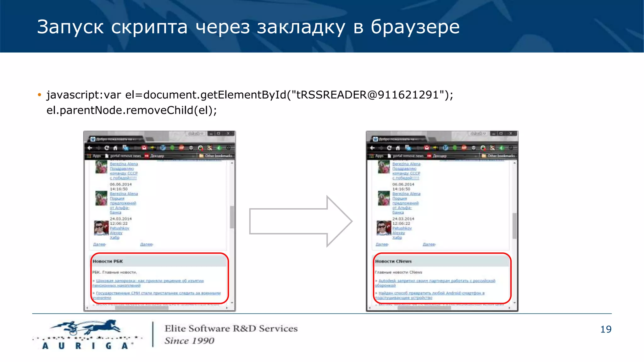Click green circle extension icon in right browser
This screenshot has height=362, width=644.
tap(455, 148)
